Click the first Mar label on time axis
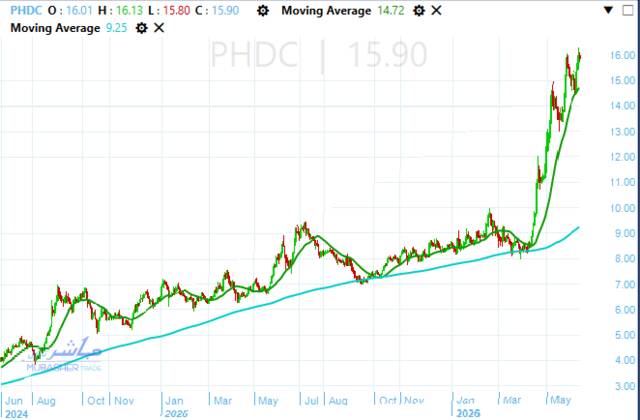Image resolution: width=640 pixels, height=420 pixels. 222,401
